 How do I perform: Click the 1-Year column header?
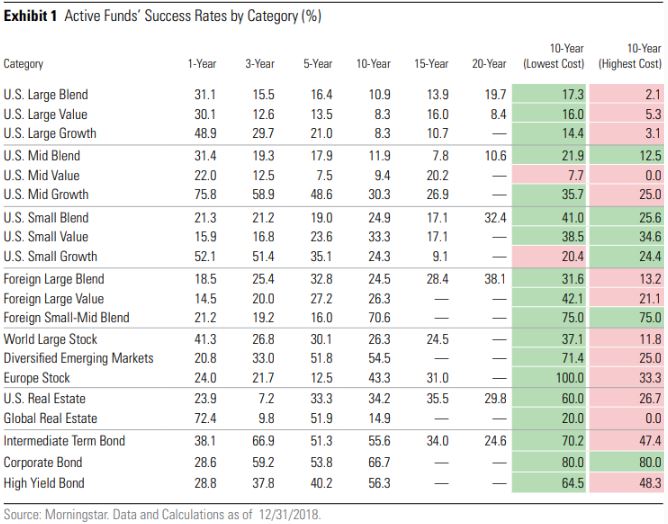pos(202,64)
